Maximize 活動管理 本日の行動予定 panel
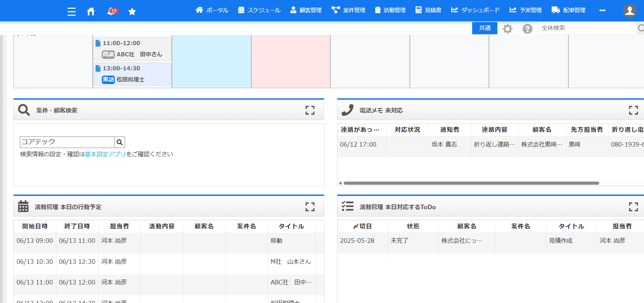The height and width of the screenshot is (303, 644). pyautogui.click(x=310, y=207)
